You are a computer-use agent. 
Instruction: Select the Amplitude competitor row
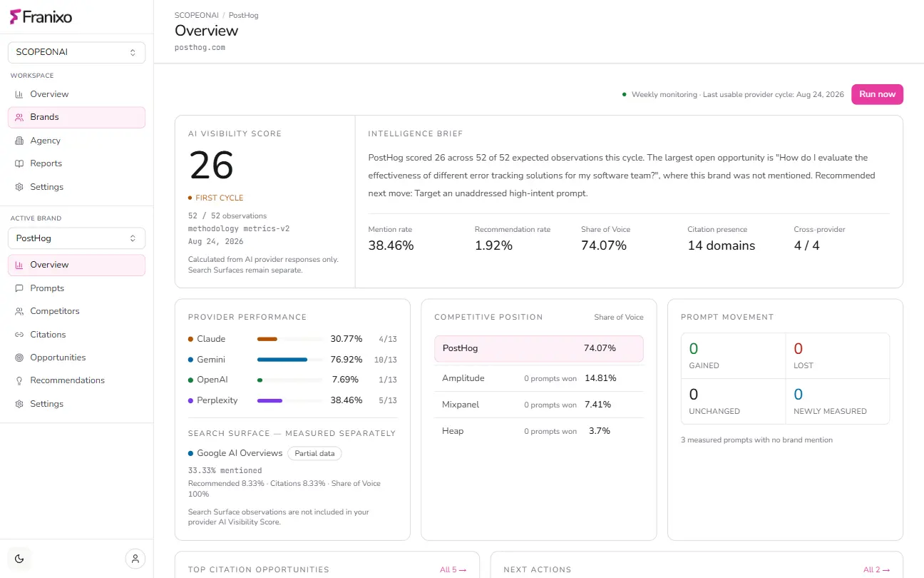pyautogui.click(x=539, y=378)
